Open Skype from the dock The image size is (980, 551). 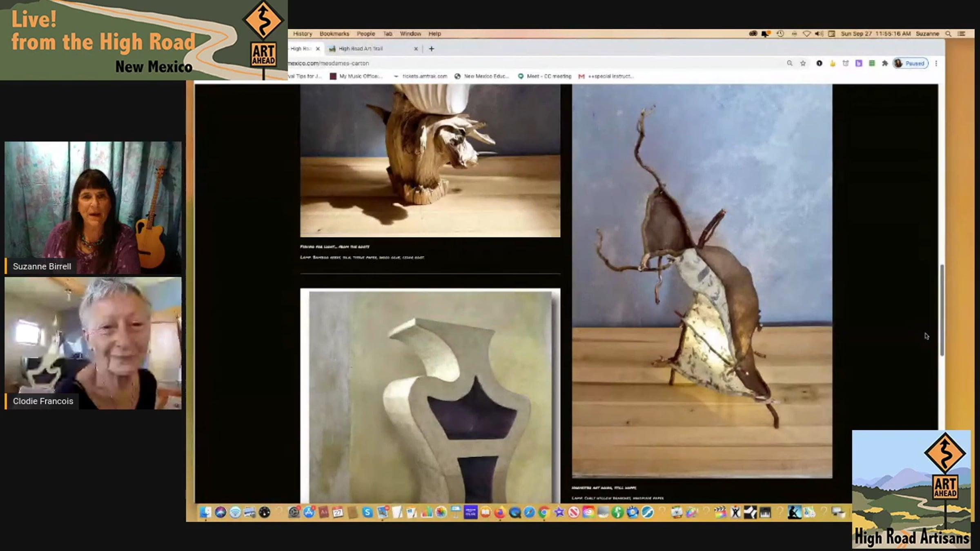[x=367, y=512]
